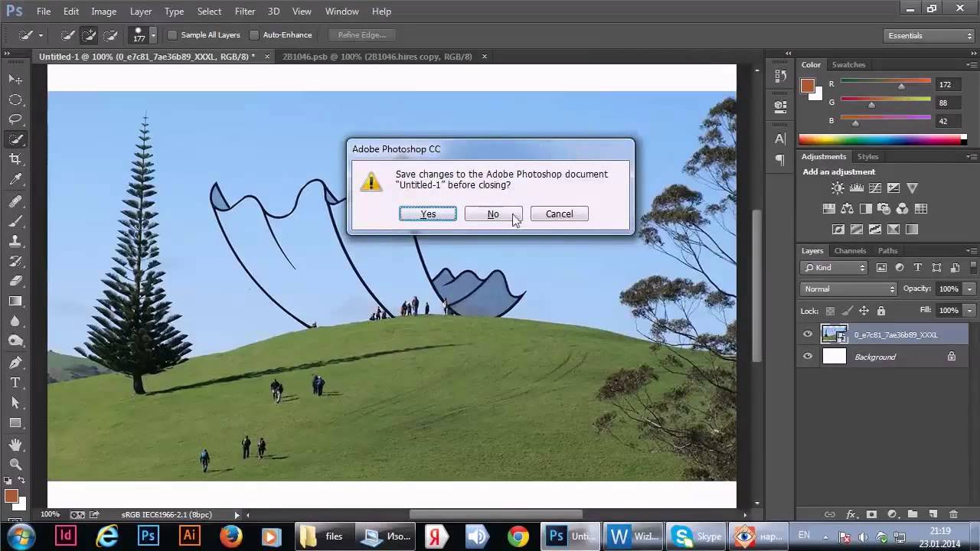Screen dimensions: 980x551
Task: Select the Blur tool
Action: [x=15, y=321]
